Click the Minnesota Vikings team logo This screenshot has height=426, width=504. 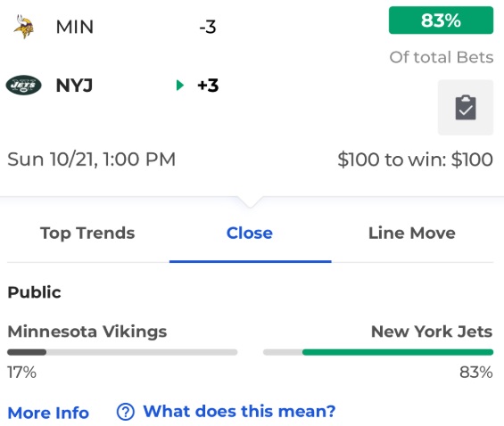[x=23, y=27]
